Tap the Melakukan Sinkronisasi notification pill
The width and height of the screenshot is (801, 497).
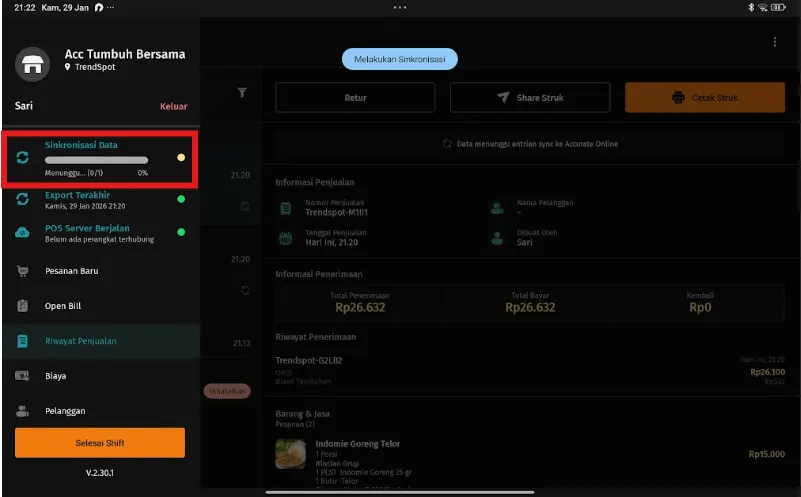(x=400, y=59)
